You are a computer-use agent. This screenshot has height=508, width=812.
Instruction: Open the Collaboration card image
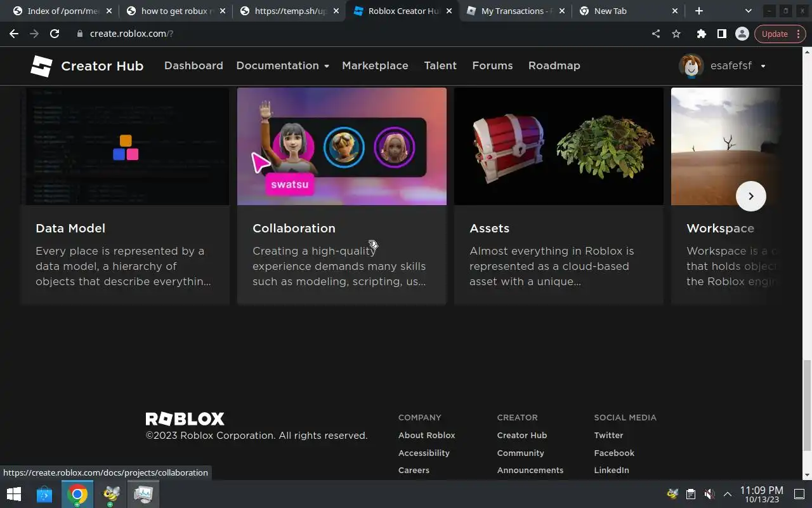point(342,146)
